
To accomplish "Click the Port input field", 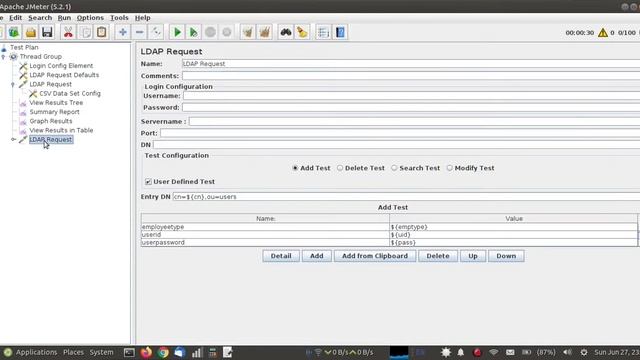I will pos(400,133).
